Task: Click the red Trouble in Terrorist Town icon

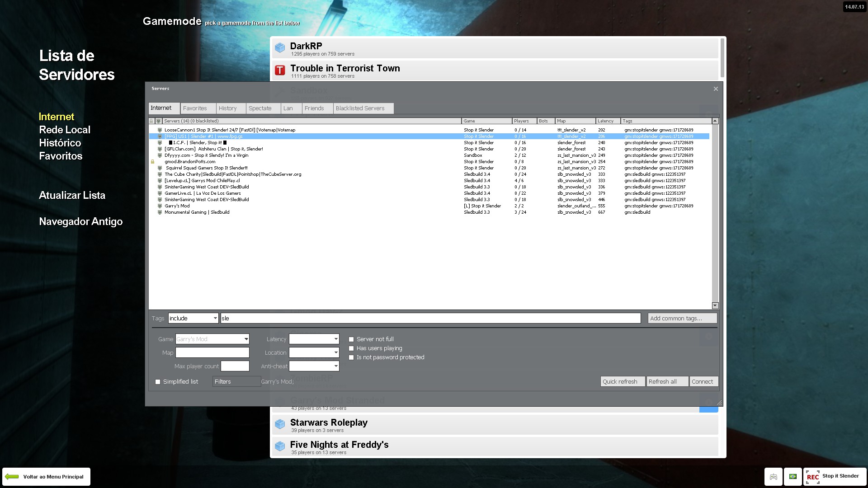Action: click(280, 70)
